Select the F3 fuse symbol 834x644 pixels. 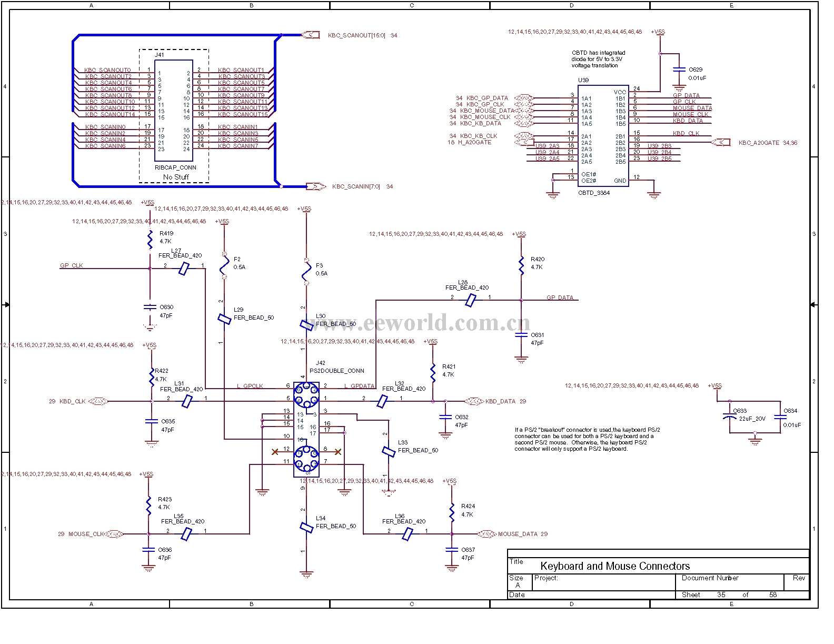tap(306, 272)
